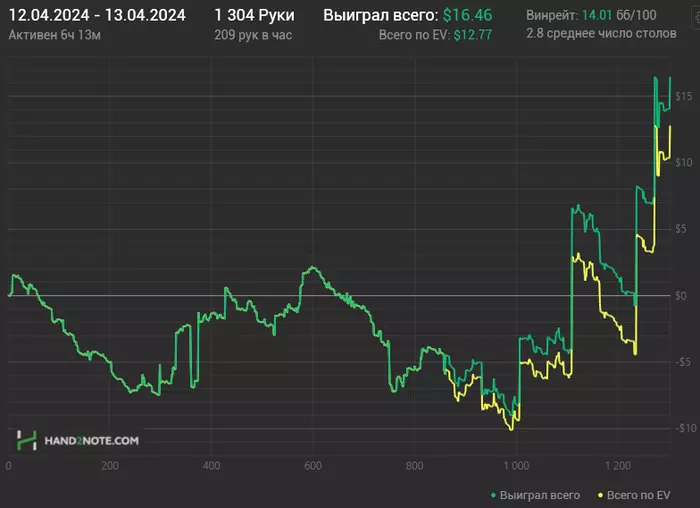Click the $10 y-axis label

pyautogui.click(x=683, y=162)
